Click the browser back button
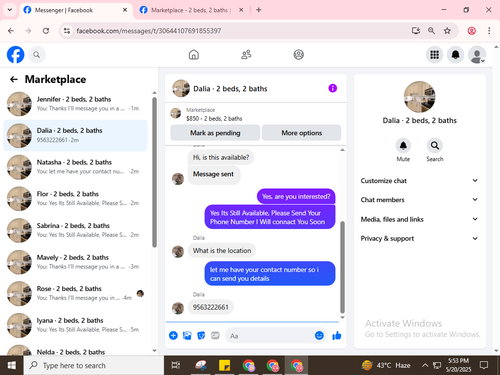 click(11, 31)
